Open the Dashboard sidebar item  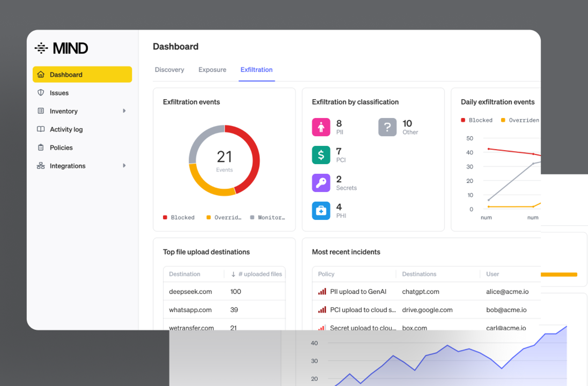[82, 74]
